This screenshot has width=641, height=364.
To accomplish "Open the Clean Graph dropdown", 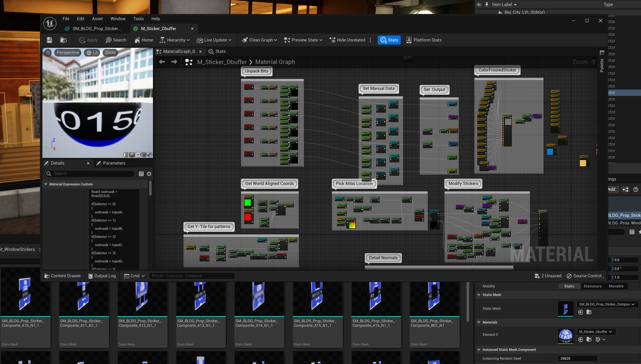I will [x=260, y=40].
